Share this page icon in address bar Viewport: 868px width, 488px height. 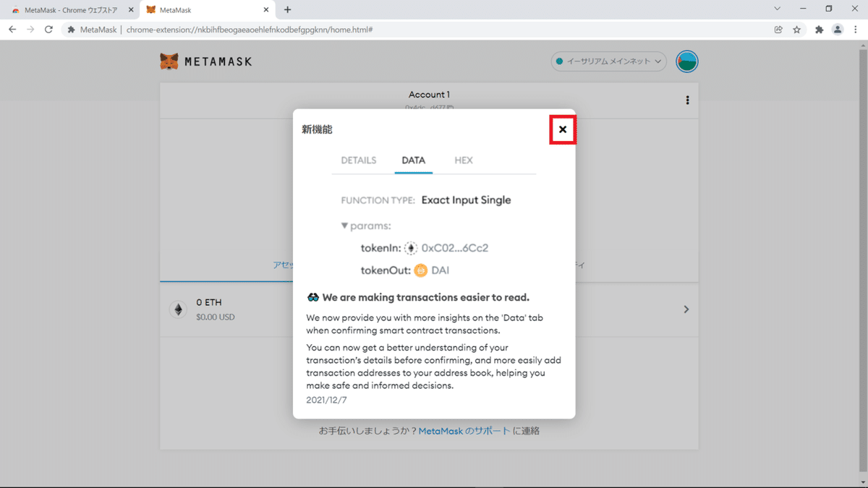778,30
